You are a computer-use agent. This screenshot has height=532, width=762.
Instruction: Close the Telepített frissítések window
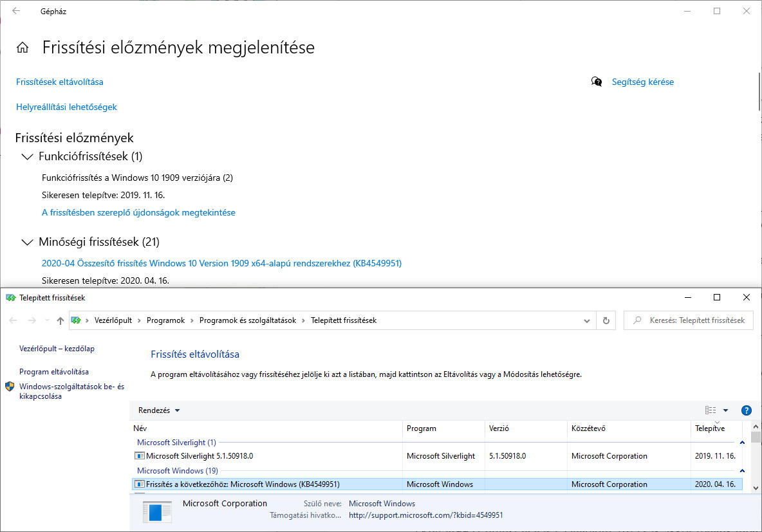coord(747,297)
